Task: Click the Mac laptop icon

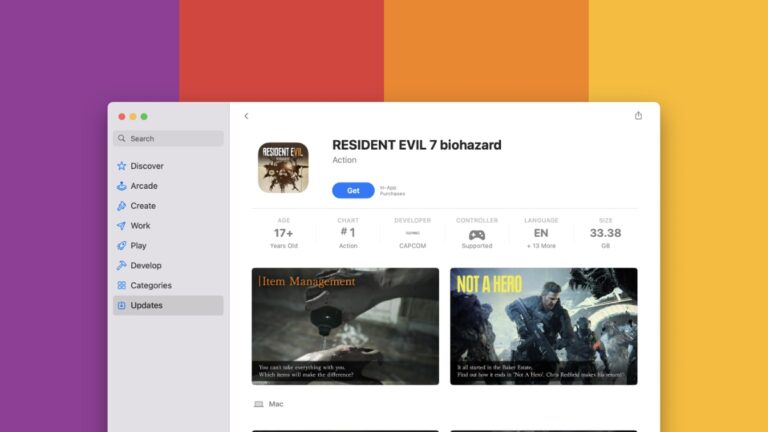Action: click(x=259, y=404)
